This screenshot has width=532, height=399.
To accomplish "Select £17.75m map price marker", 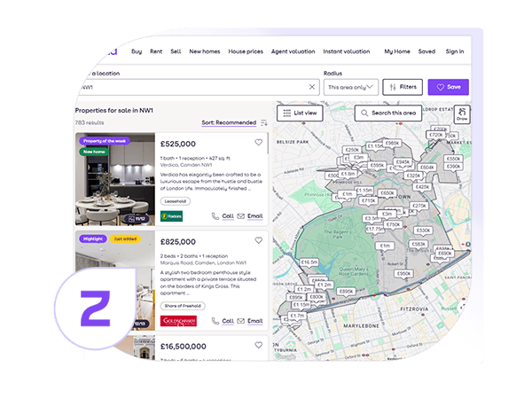I will 374,230.
